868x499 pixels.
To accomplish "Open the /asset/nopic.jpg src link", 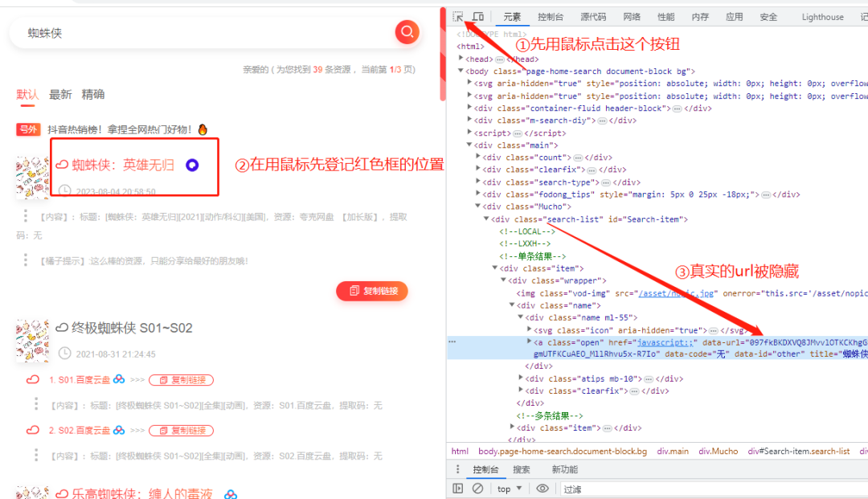I will pyautogui.click(x=676, y=293).
